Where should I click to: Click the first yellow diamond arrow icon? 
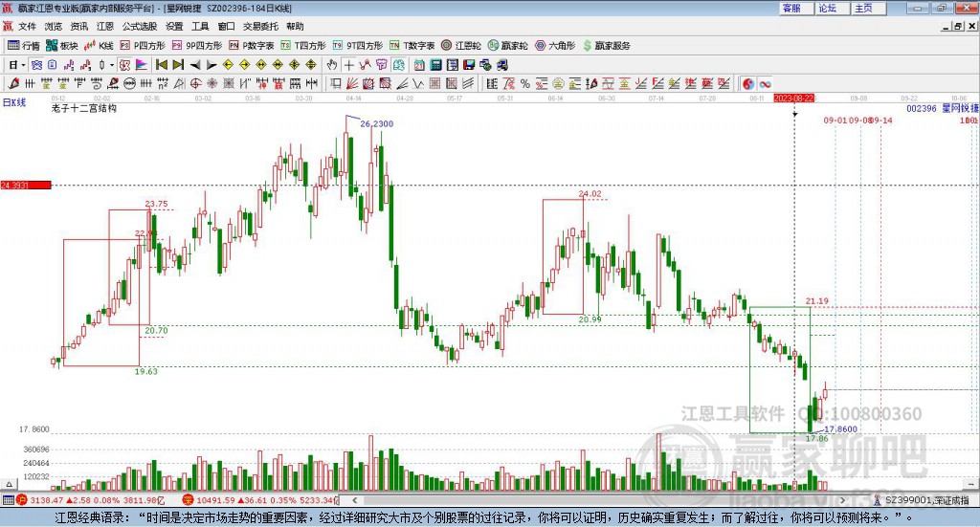click(228, 64)
